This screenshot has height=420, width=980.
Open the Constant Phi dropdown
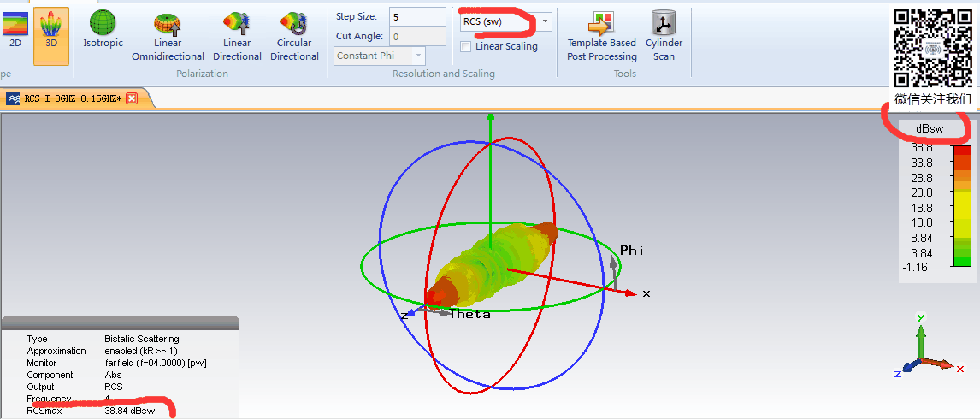pos(380,56)
